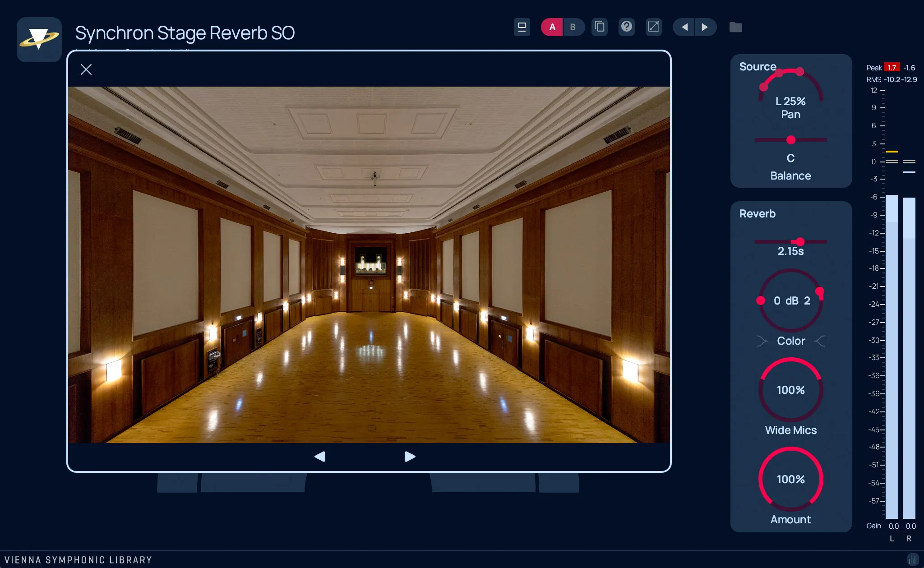Reset the red Peak clip indicator showing 1.7
Viewport: 924px width, 568px height.
pyautogui.click(x=891, y=67)
